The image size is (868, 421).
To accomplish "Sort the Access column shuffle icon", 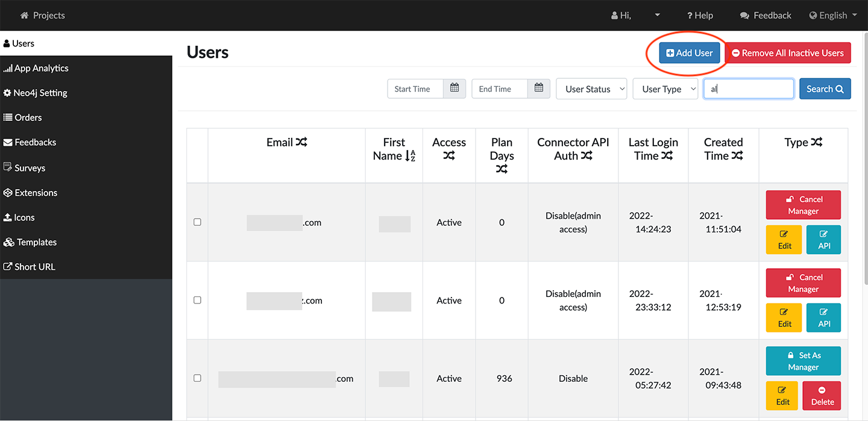I will click(x=449, y=156).
